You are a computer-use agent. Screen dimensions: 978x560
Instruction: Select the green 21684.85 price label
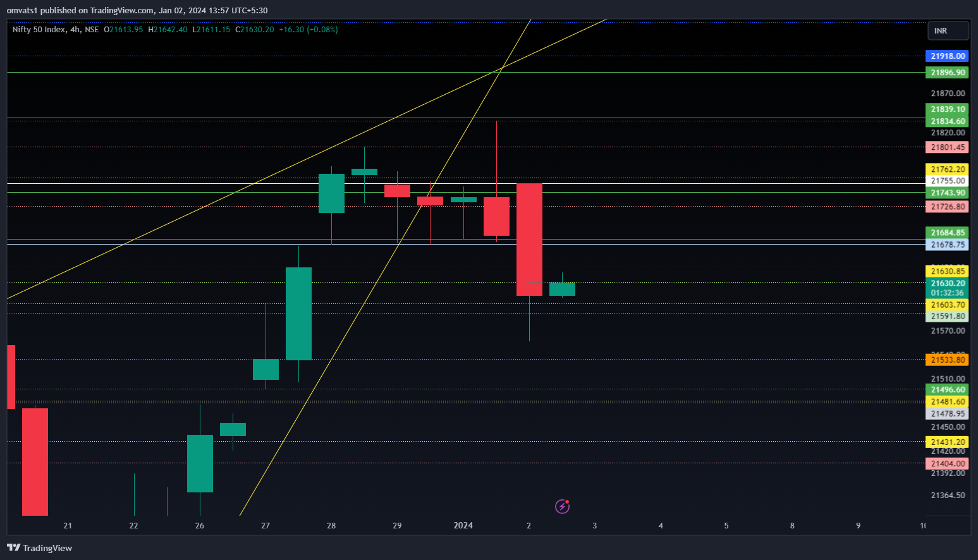(947, 233)
